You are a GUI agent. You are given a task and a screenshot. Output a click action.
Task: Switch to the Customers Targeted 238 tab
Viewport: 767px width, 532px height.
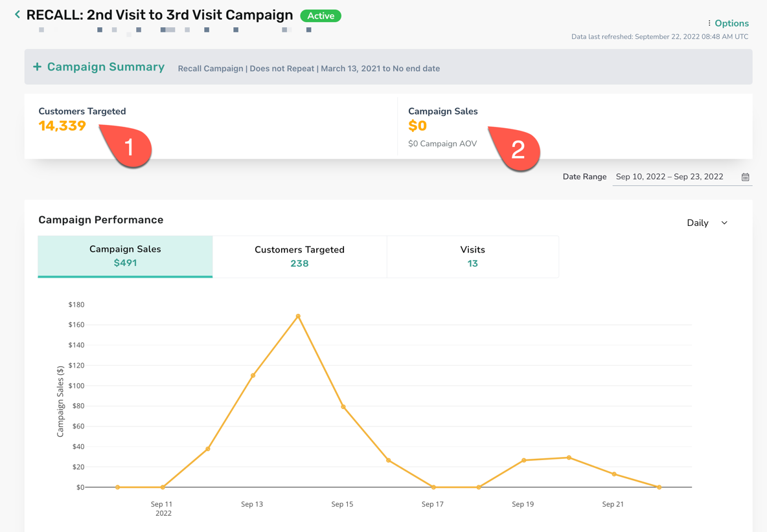[299, 256]
